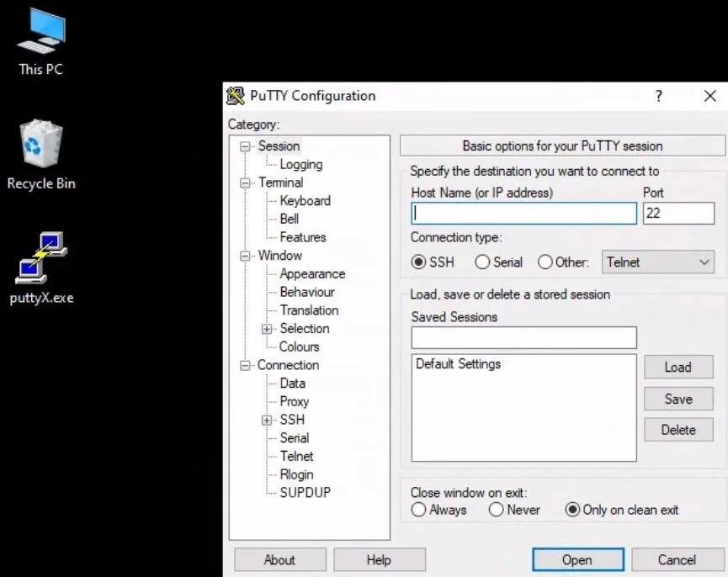Viewport: 728px width, 577px height.
Task: Set close window on exit to Never
Action: (496, 509)
